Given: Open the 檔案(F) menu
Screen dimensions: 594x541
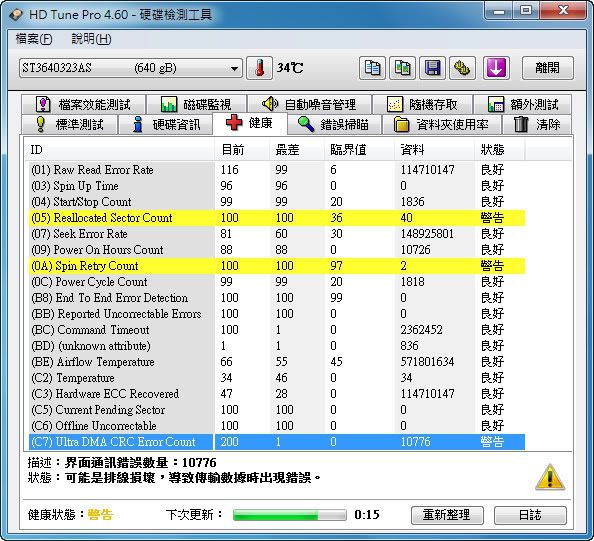Looking at the screenshot, I should (34, 39).
